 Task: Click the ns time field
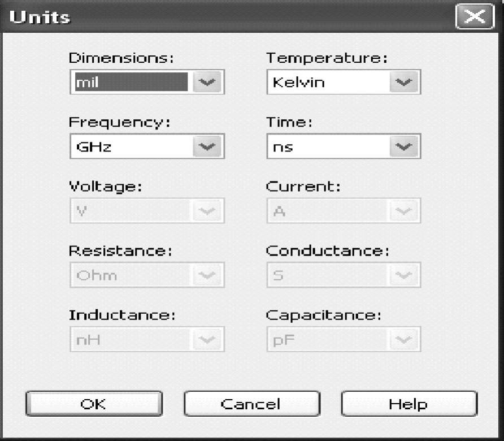pyautogui.click(x=328, y=147)
